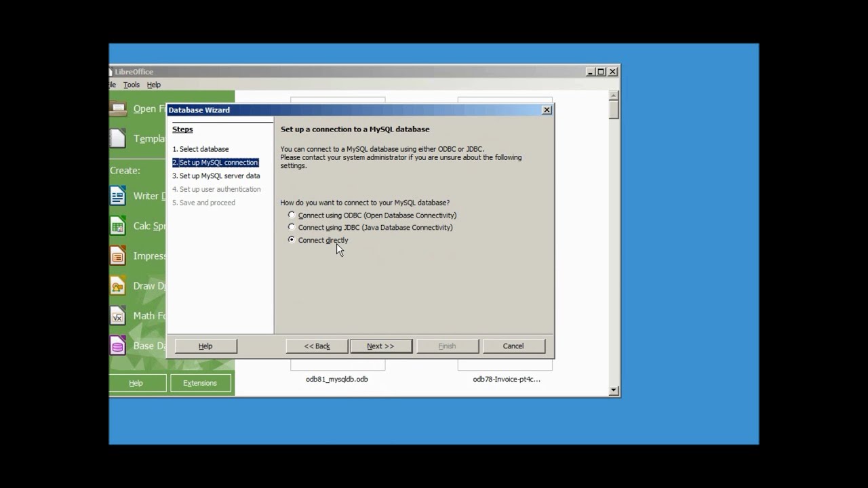
Task: Click the Draw Drawing icon
Action: 118,285
